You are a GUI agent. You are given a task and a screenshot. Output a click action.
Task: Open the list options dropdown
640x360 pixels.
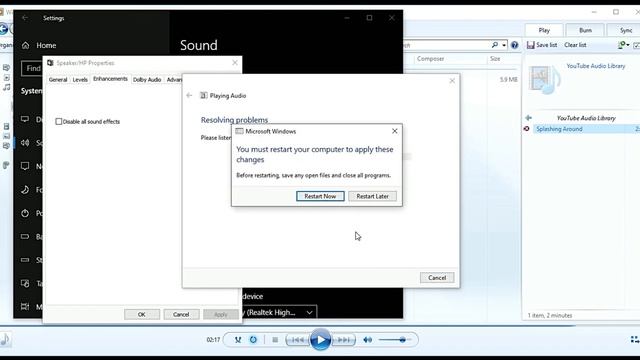623,45
